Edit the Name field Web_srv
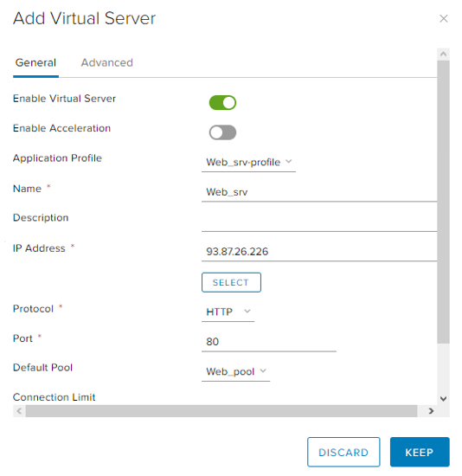The image size is (462, 476). click(319, 192)
